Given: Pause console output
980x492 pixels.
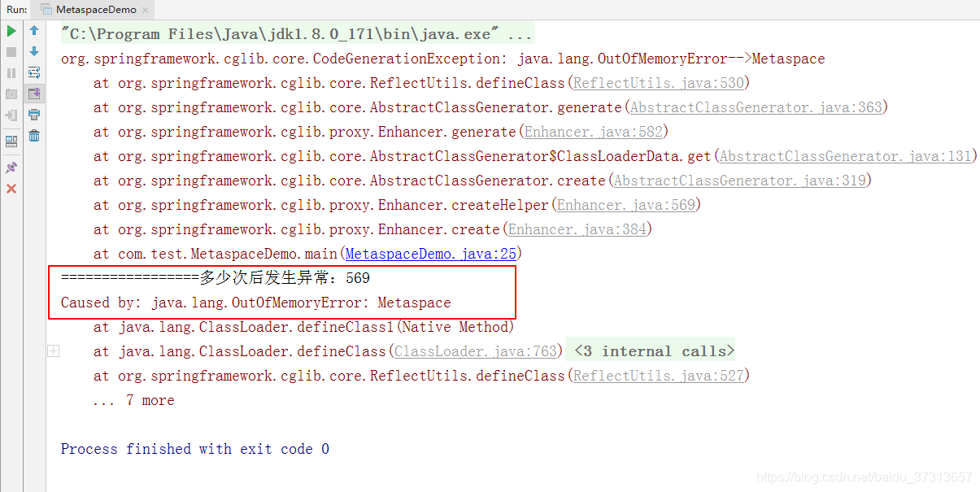Looking at the screenshot, I should (x=11, y=72).
